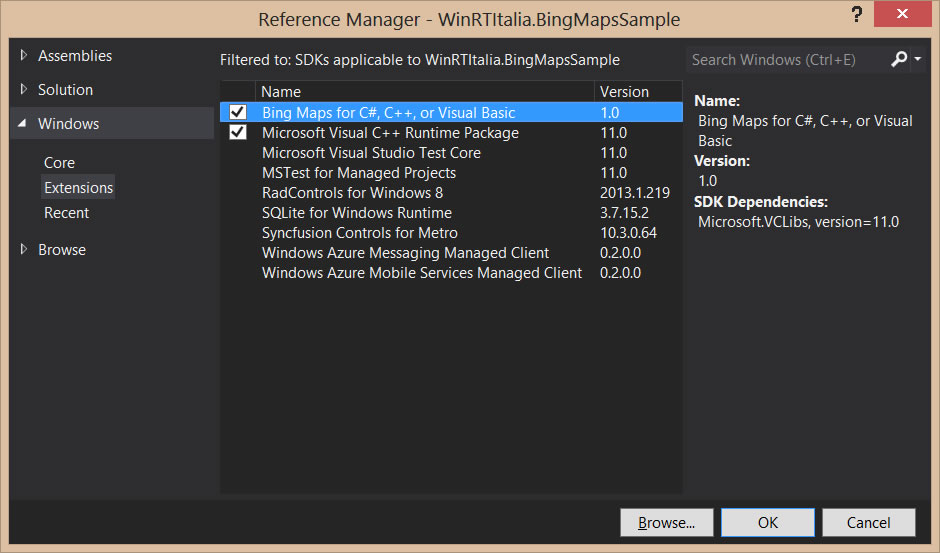This screenshot has width=940, height=553.
Task: Sort by the Version column header
Action: tap(638, 91)
